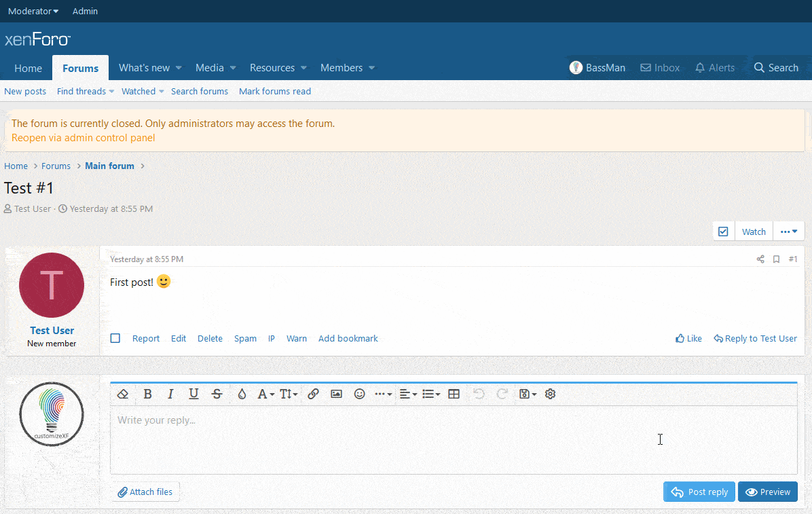812x514 pixels.
Task: Insert a link with the chain icon
Action: click(x=313, y=394)
